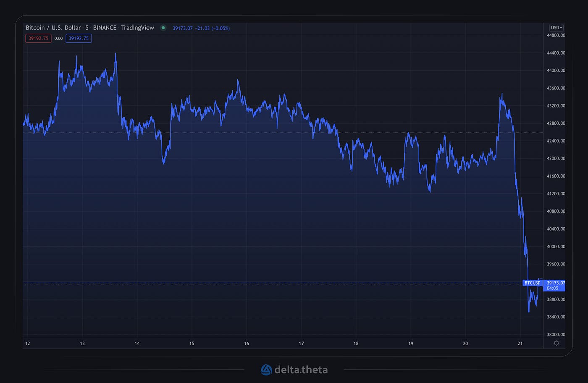588x383 pixels.
Task: Open the USD currency dropdown
Action: tap(556, 28)
